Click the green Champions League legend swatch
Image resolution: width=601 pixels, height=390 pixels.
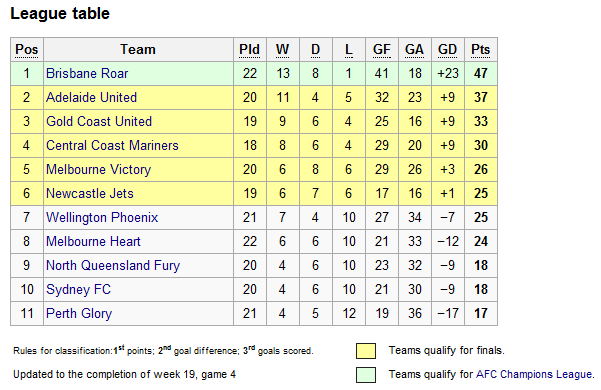click(x=366, y=375)
